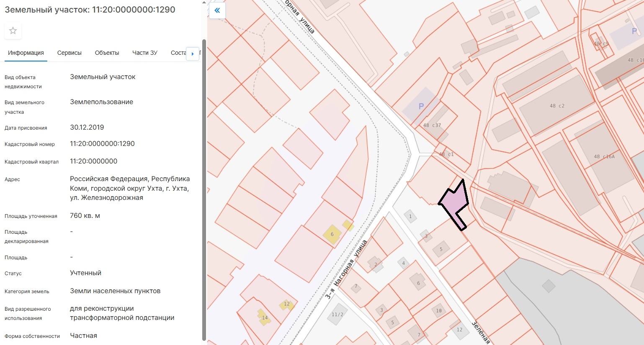The height and width of the screenshot is (345, 644).
Task: Click building 48 с16А on the map
Action: [604, 156]
